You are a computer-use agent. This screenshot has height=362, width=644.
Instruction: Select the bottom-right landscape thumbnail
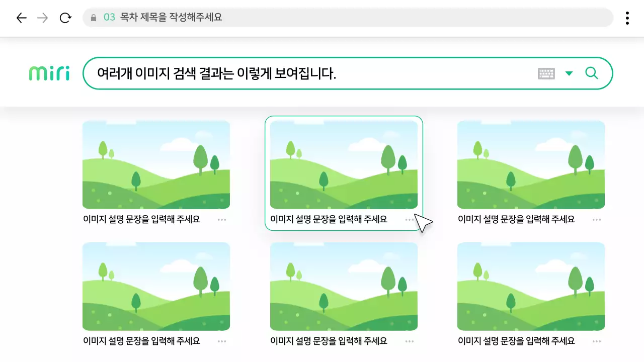click(x=530, y=286)
